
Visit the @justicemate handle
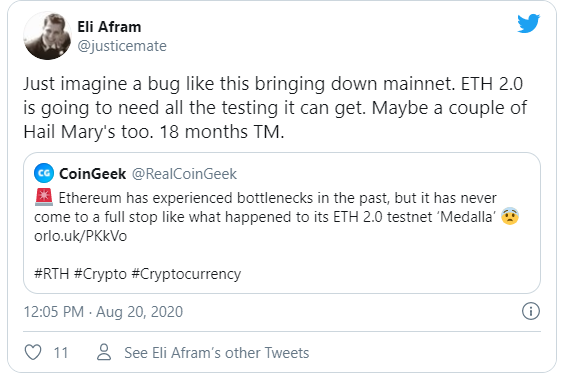click(x=122, y=46)
